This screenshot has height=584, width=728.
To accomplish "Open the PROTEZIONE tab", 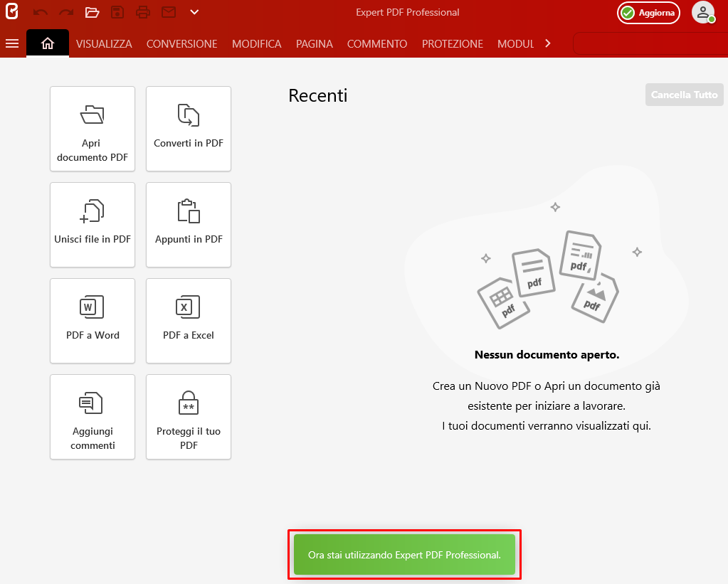I will click(452, 44).
